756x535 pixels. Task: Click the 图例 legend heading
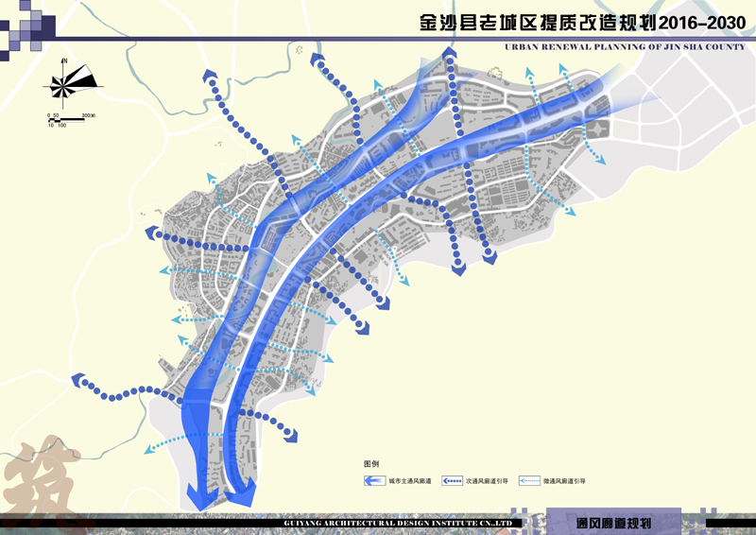(370, 464)
